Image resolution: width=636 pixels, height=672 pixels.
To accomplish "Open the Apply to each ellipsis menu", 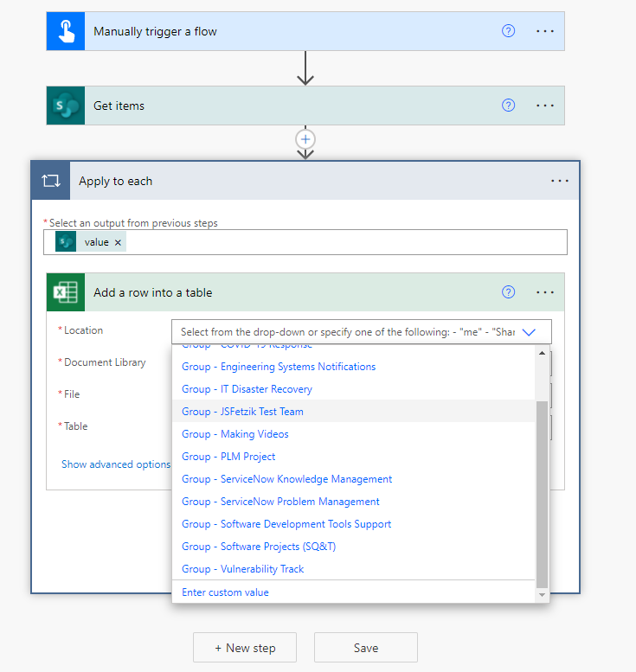I will 560,181.
